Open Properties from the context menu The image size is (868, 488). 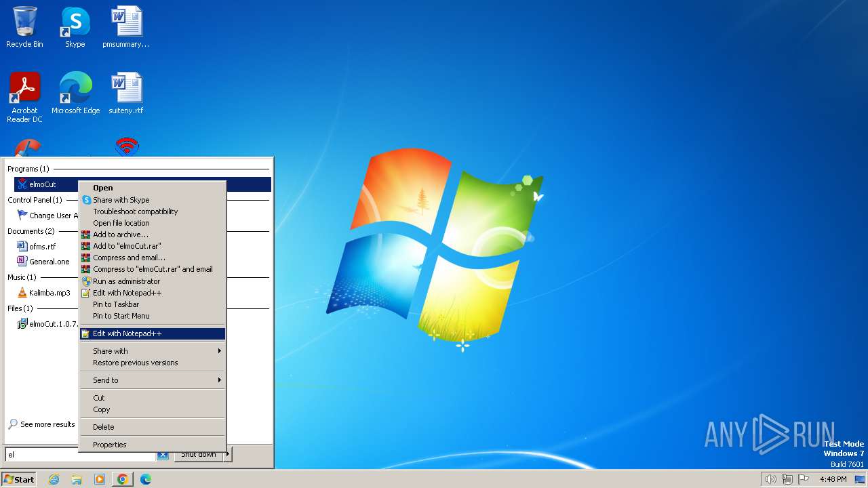point(152,445)
